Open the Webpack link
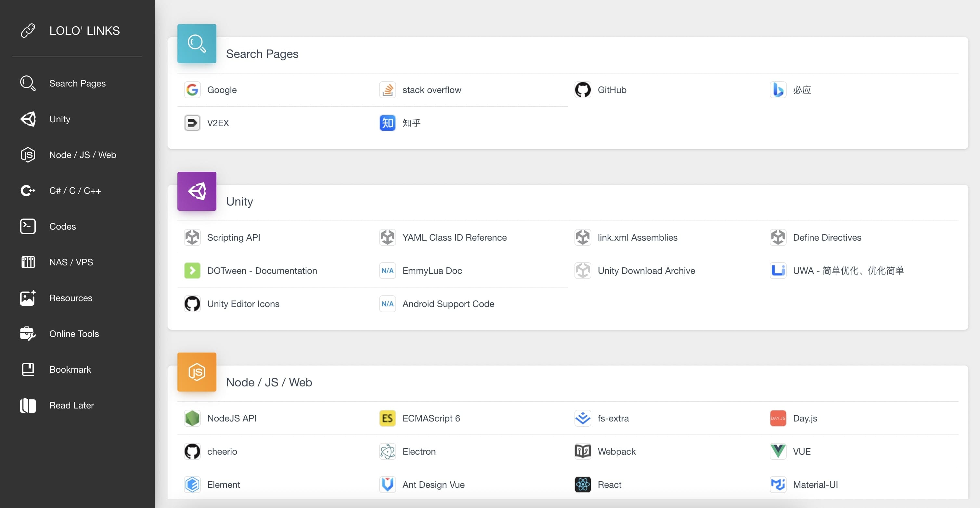 click(616, 451)
